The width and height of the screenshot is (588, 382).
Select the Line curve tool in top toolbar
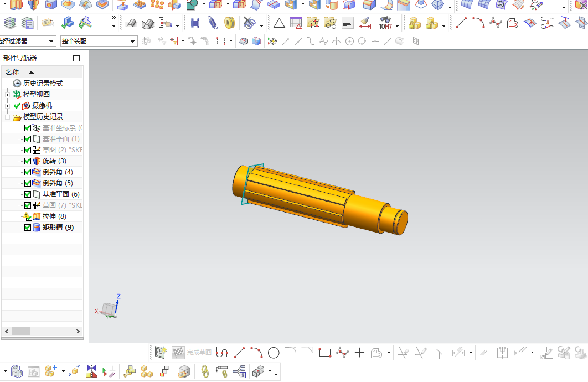(x=461, y=23)
